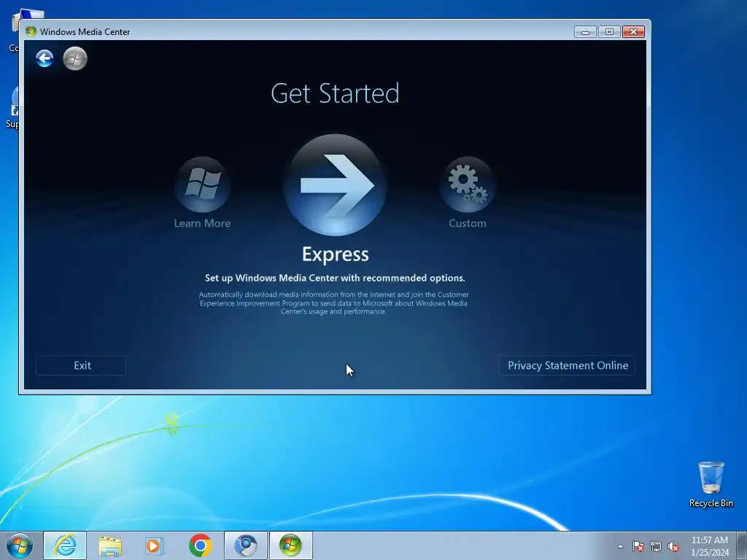Open Windows Media Player from taskbar
This screenshot has width=747, height=560.
coord(154,545)
